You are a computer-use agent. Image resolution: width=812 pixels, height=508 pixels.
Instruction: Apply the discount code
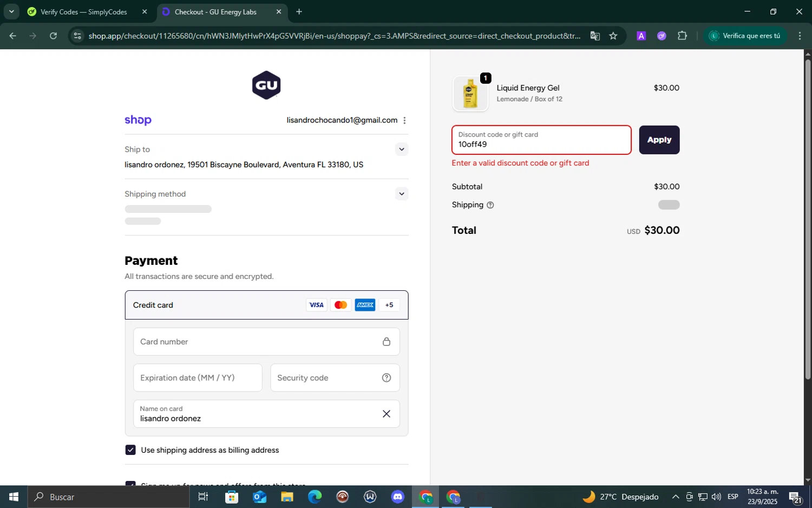coord(659,140)
